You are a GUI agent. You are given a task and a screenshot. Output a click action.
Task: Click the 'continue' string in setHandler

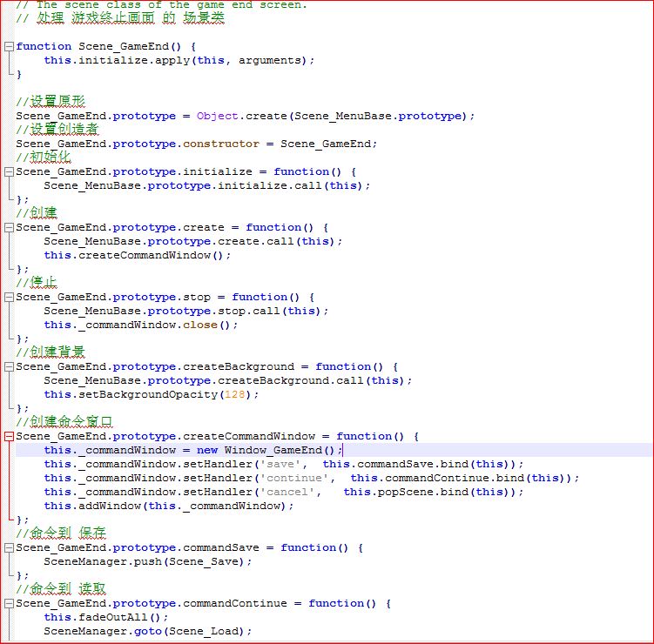click(294, 478)
